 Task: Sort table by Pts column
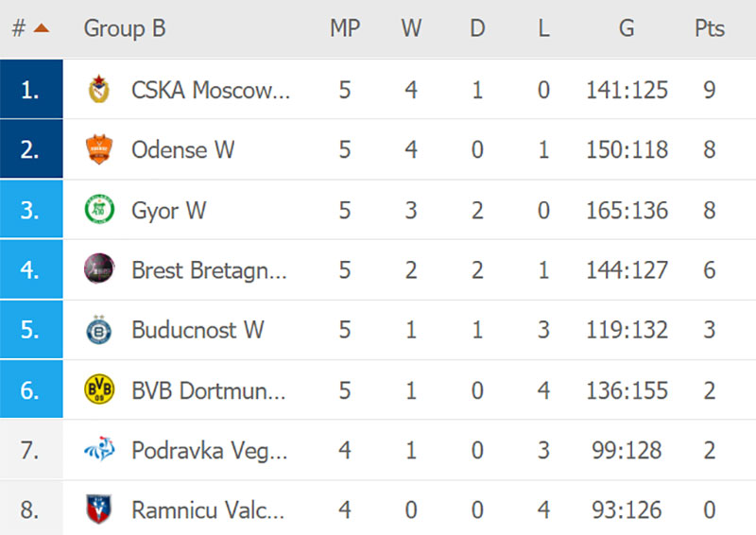click(710, 28)
